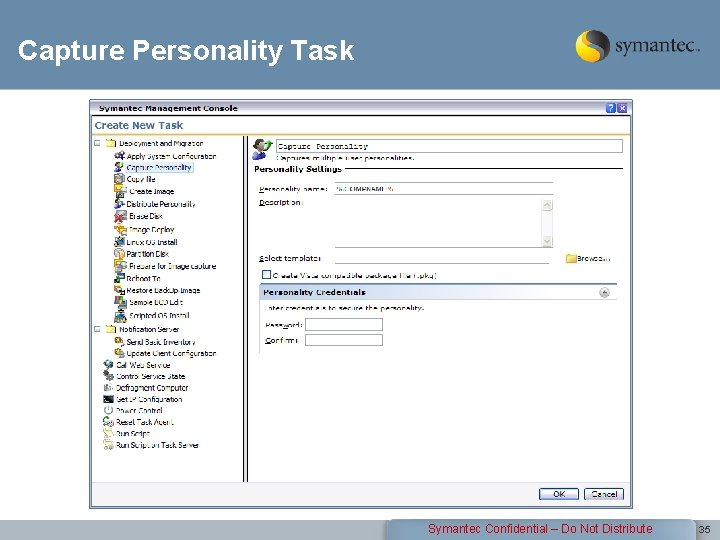Select Send Basic Inventory task label
The width and height of the screenshot is (720, 540).
click(x=161, y=342)
